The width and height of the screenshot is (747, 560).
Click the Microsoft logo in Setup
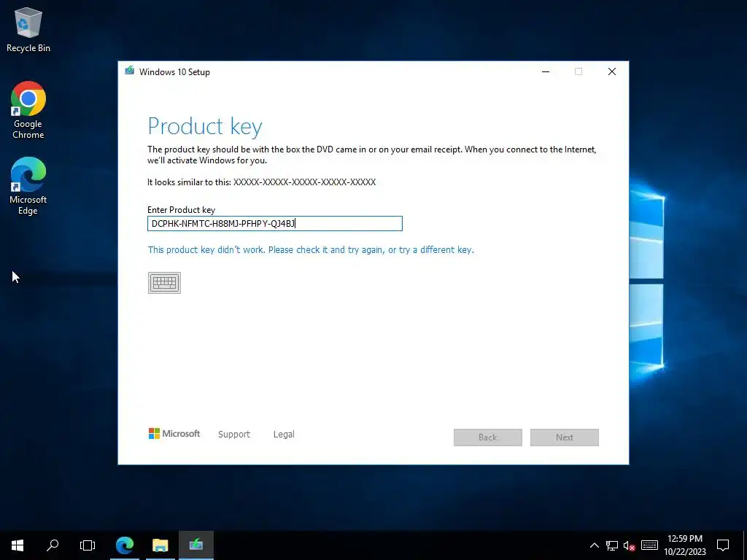coord(174,433)
